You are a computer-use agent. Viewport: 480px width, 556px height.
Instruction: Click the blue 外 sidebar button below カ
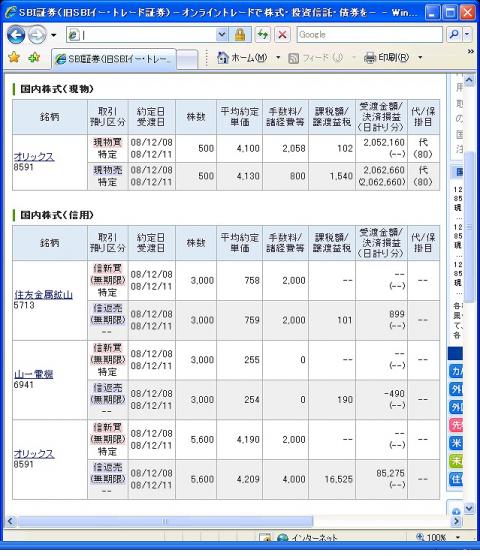click(456, 389)
